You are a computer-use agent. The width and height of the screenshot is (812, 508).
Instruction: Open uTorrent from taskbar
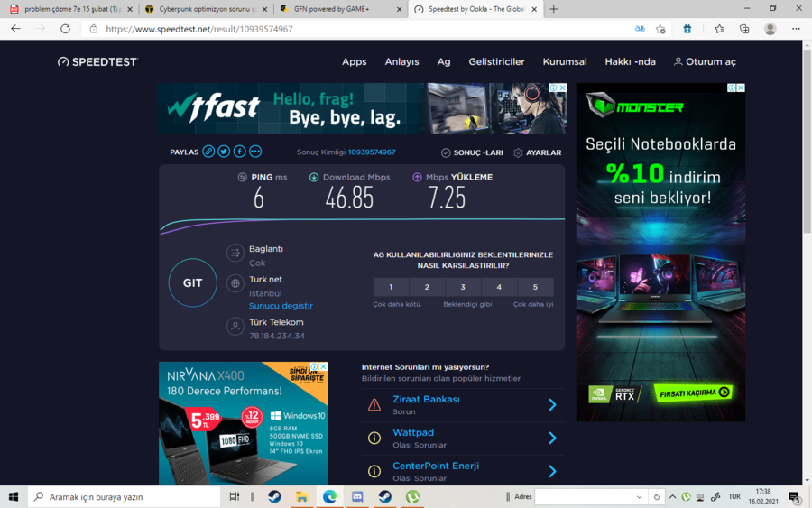click(412, 496)
